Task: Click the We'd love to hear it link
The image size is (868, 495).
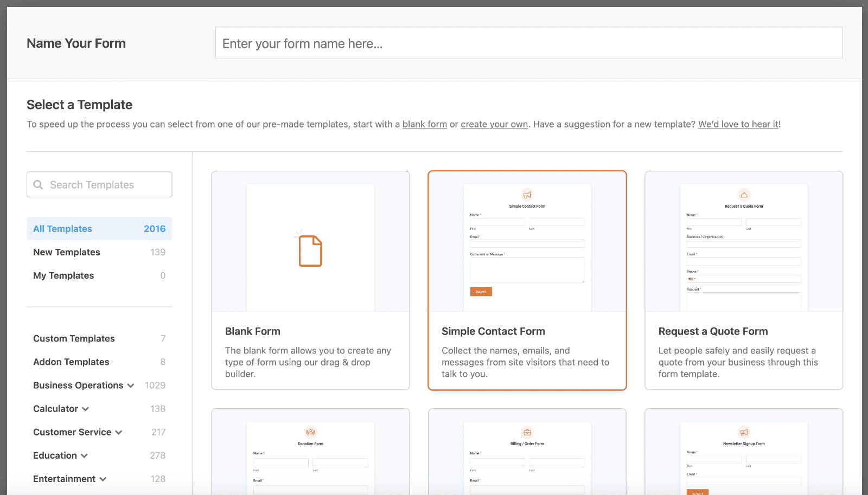Action: [737, 124]
